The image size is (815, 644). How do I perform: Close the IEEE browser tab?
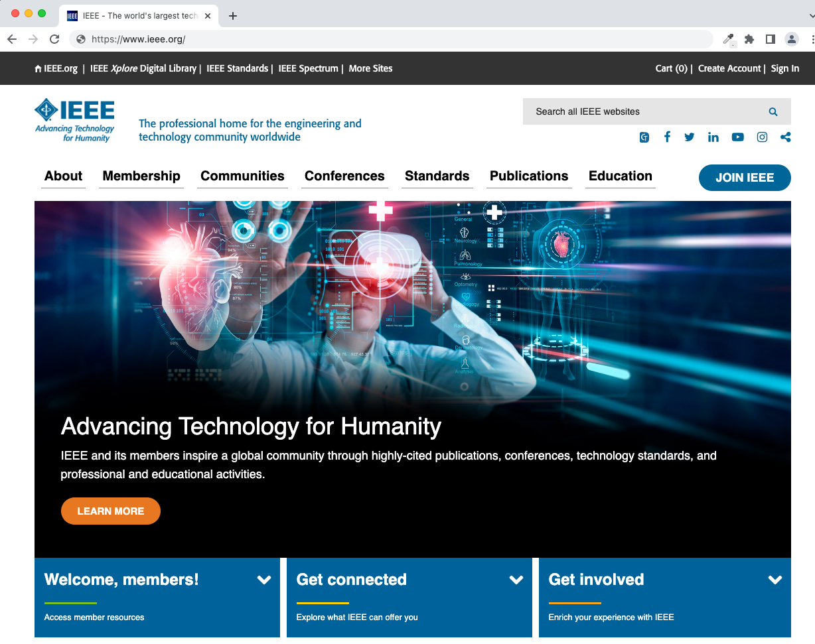point(208,16)
